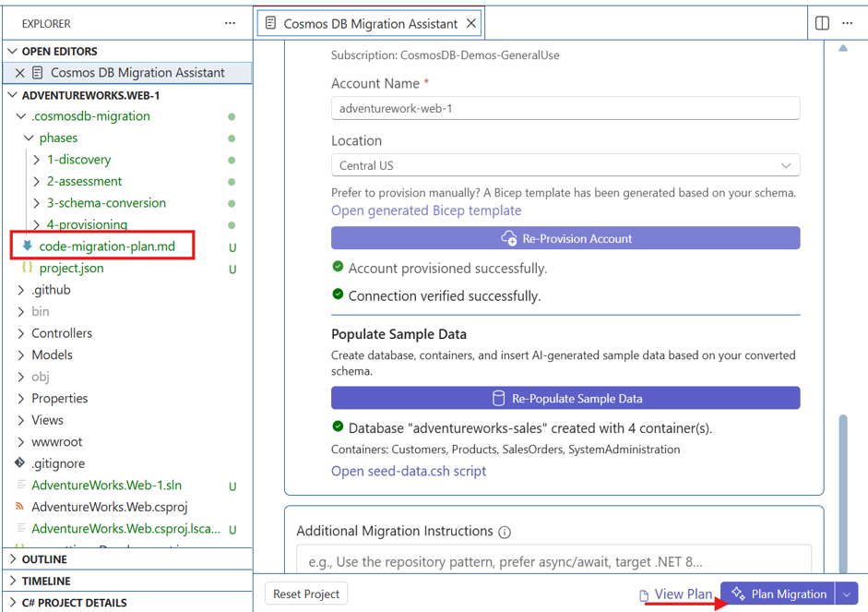
Task: Click the green check beside Connection verified successfully
Action: [x=338, y=294]
